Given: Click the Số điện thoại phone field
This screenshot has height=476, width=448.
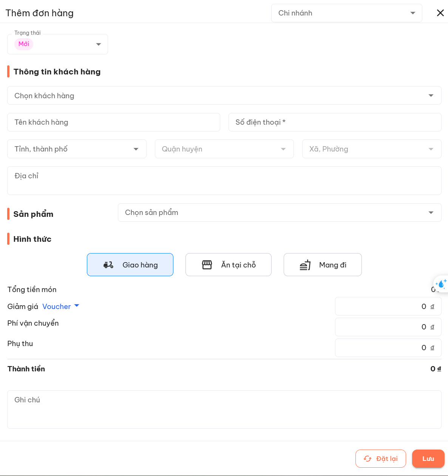Looking at the screenshot, I should click(x=335, y=122).
